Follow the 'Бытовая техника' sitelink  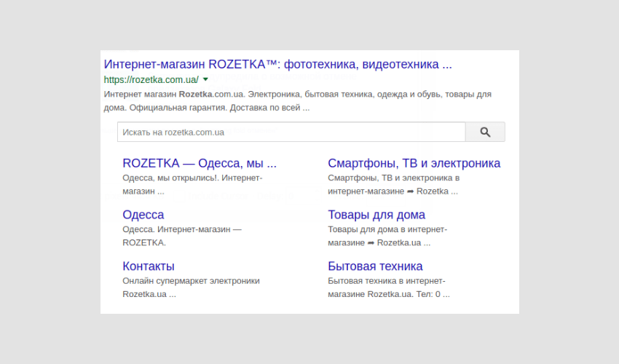(375, 266)
